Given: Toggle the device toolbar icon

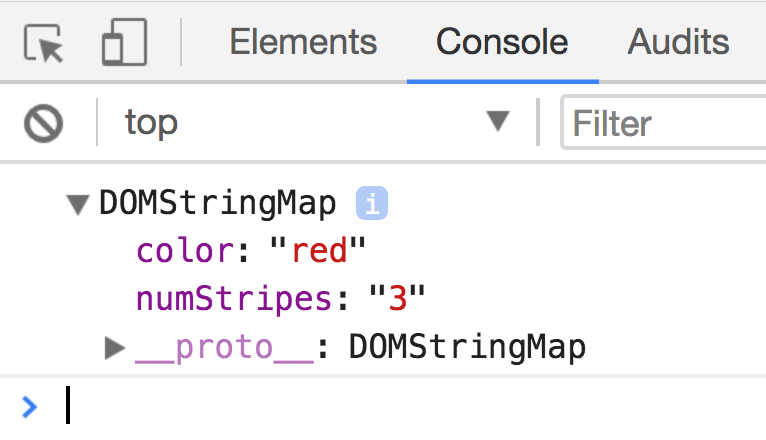Looking at the screenshot, I should [x=124, y=43].
